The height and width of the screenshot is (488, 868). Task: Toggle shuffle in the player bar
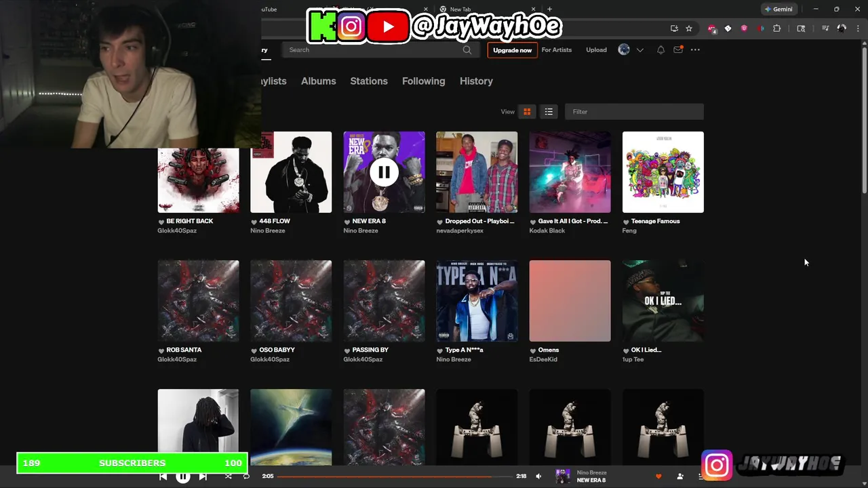[228, 476]
